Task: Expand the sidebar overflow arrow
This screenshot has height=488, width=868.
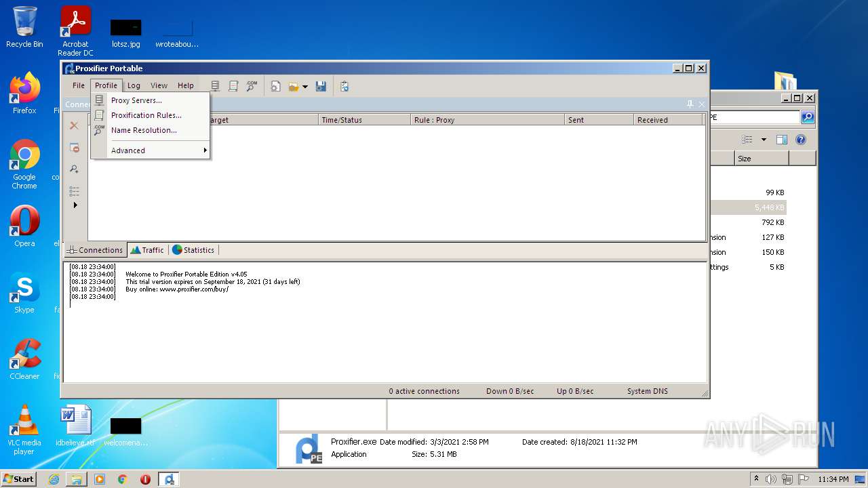Action: point(75,205)
